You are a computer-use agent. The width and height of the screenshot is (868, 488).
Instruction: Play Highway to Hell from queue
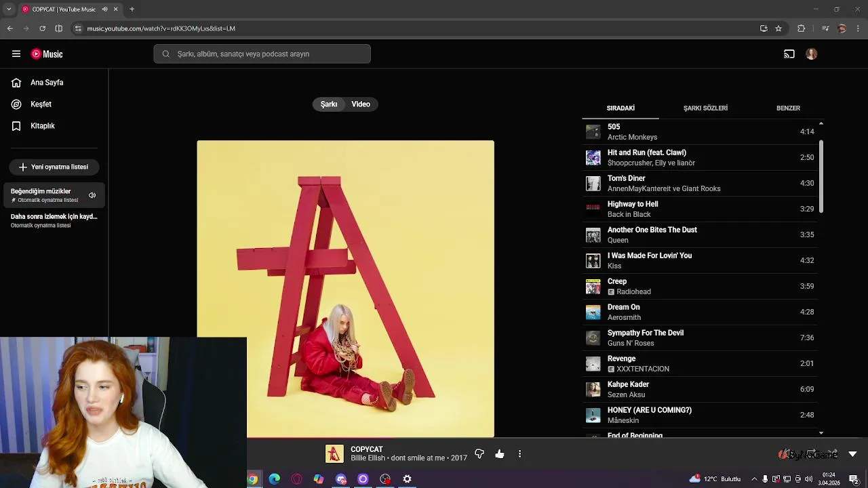point(700,209)
